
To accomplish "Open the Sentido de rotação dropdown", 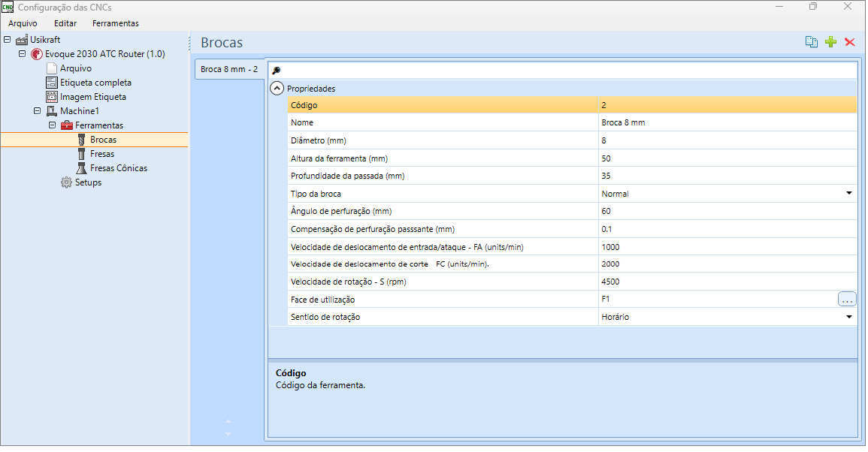I will pyautogui.click(x=848, y=317).
